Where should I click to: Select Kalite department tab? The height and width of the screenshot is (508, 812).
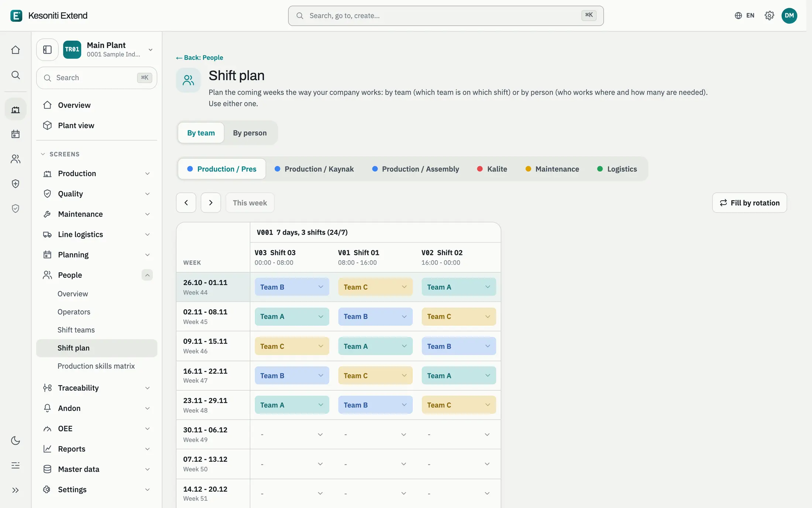pyautogui.click(x=492, y=169)
